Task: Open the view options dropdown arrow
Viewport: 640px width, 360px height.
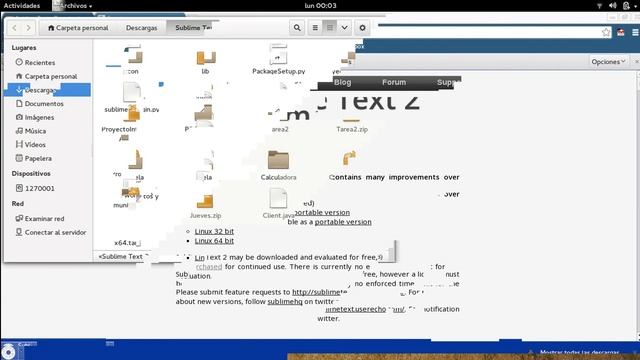Action: pos(344,28)
